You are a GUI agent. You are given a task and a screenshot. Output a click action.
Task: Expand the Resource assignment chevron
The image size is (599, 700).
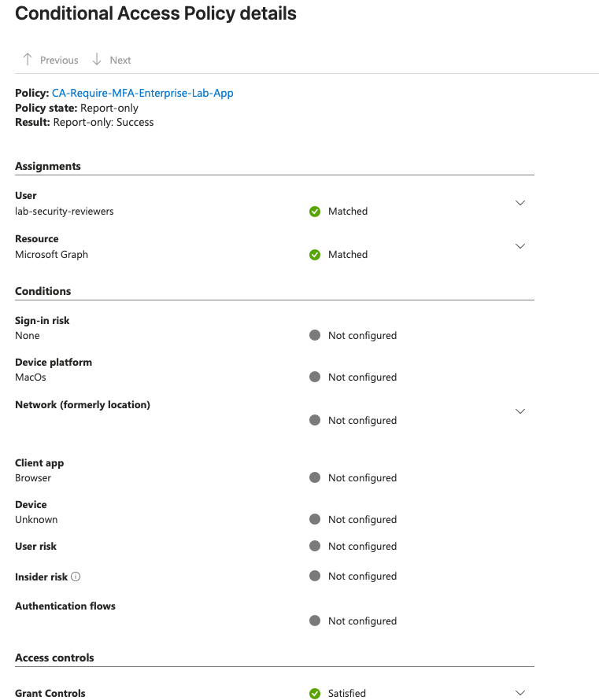click(520, 246)
